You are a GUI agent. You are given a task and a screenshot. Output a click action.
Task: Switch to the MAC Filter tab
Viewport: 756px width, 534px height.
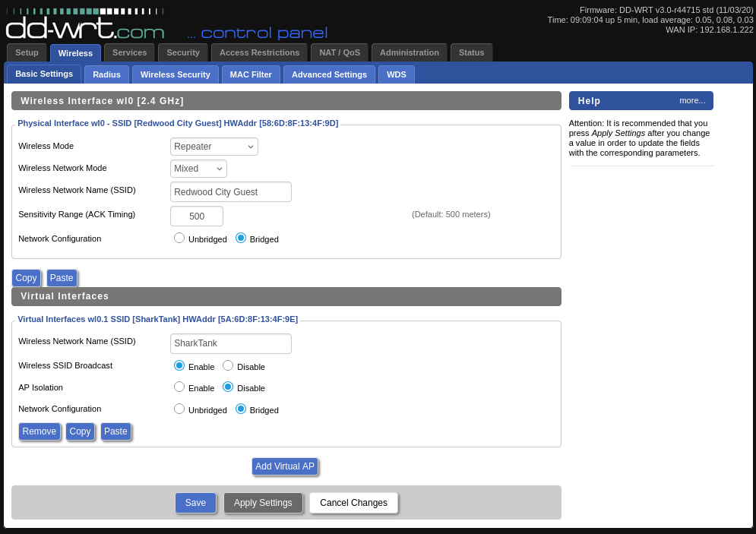point(251,74)
